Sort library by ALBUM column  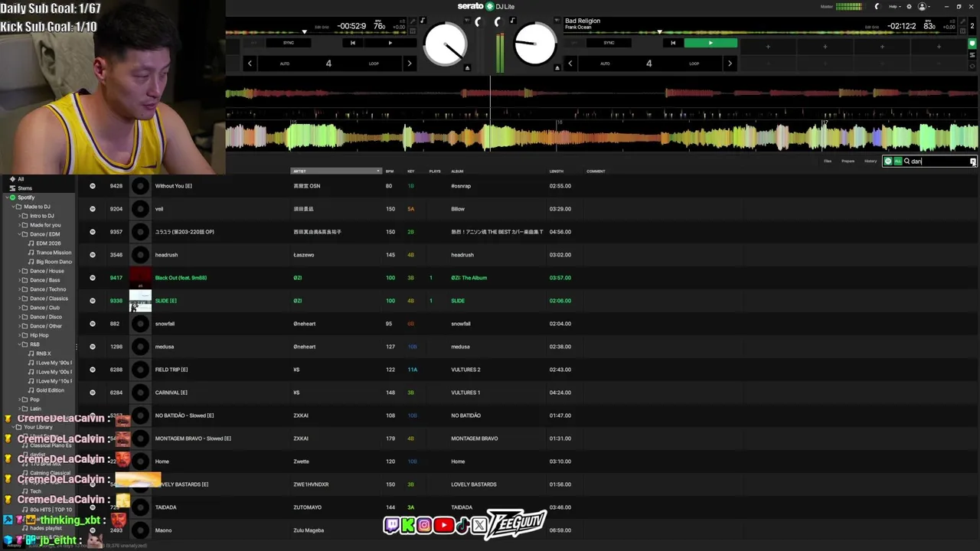(x=457, y=171)
